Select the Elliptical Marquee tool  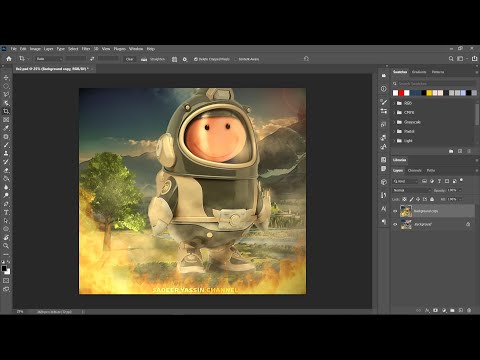[x=6, y=86]
